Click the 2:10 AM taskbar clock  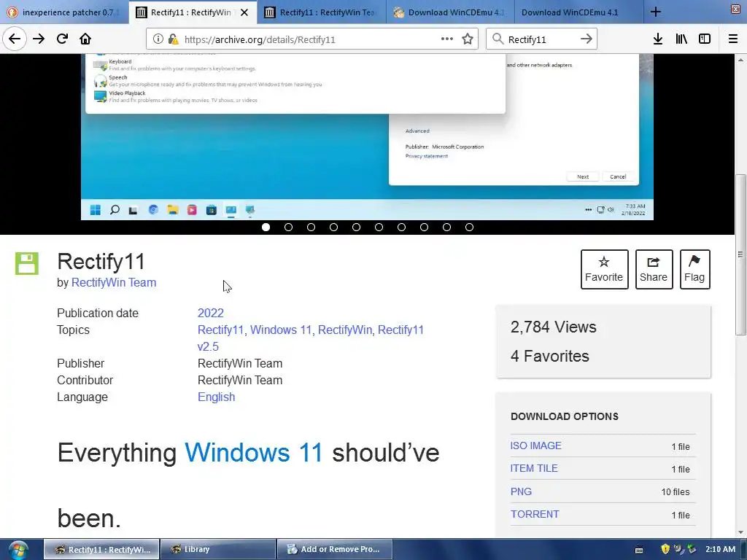click(720, 549)
